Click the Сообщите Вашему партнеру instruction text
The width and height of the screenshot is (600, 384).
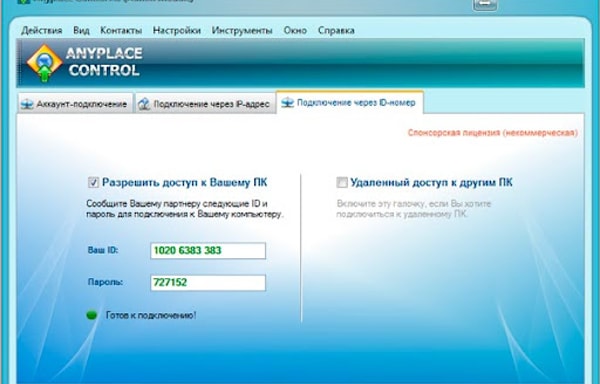(185, 209)
